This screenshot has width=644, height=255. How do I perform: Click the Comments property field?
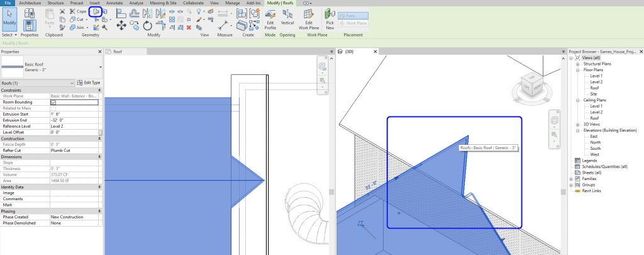[x=74, y=199]
